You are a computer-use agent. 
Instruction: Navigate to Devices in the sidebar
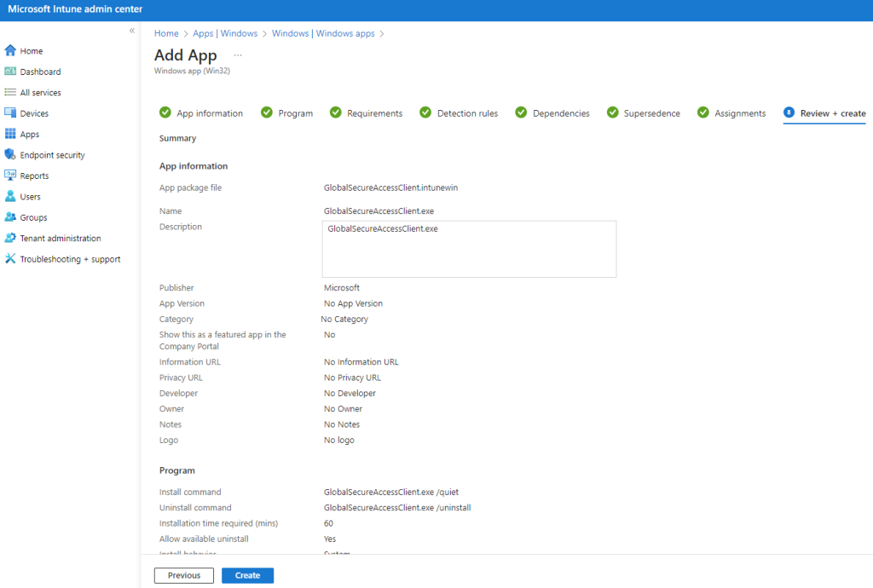(x=34, y=113)
